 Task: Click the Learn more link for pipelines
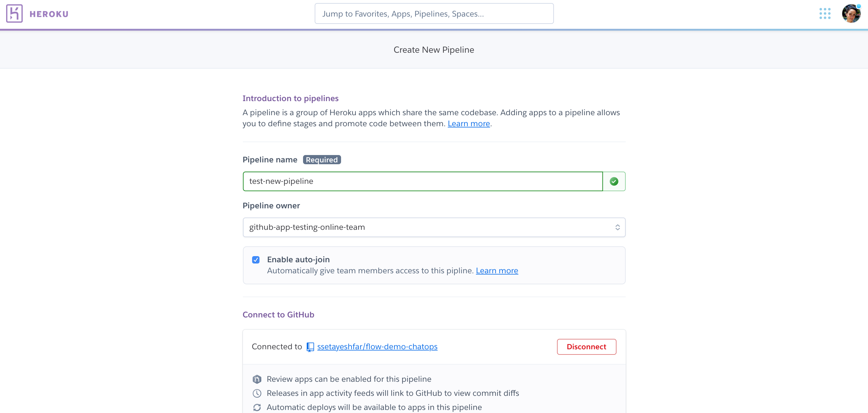tap(469, 123)
